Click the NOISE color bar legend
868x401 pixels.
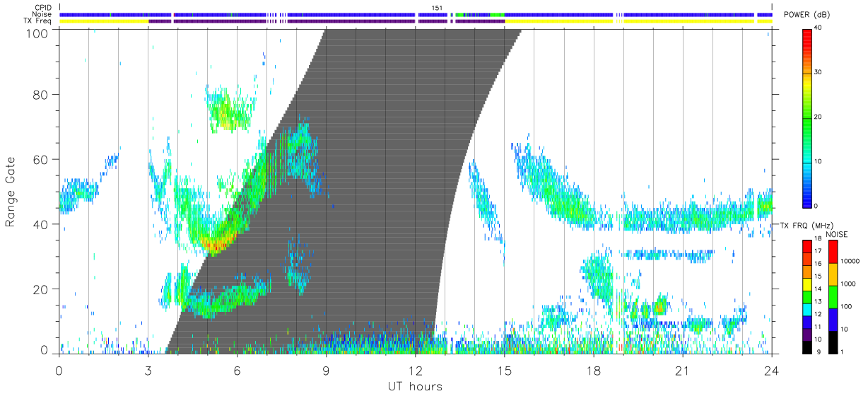(x=832, y=296)
